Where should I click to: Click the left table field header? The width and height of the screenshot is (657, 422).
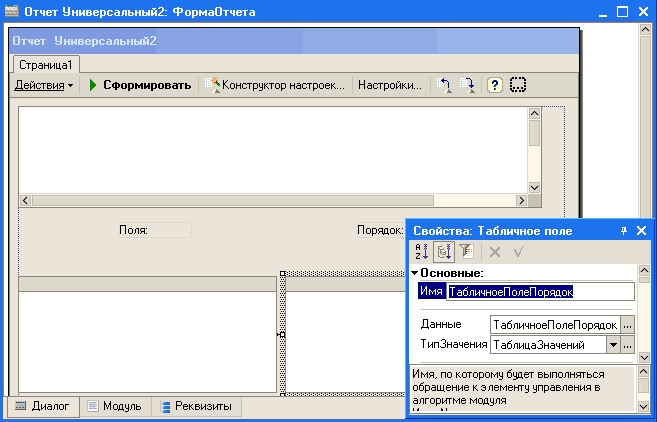coord(147,284)
